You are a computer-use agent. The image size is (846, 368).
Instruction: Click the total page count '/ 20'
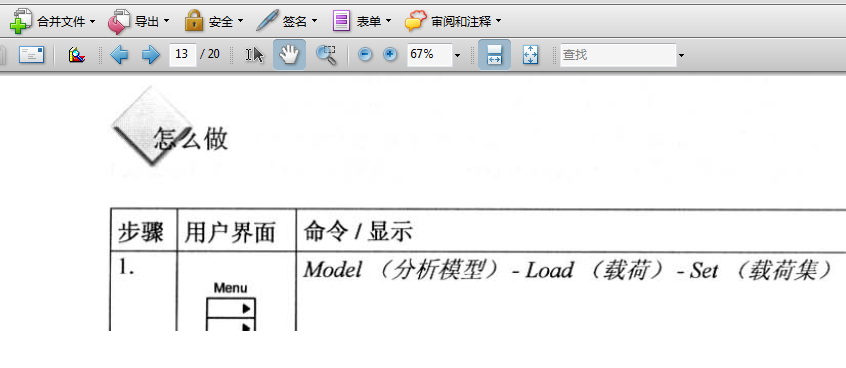[210, 54]
